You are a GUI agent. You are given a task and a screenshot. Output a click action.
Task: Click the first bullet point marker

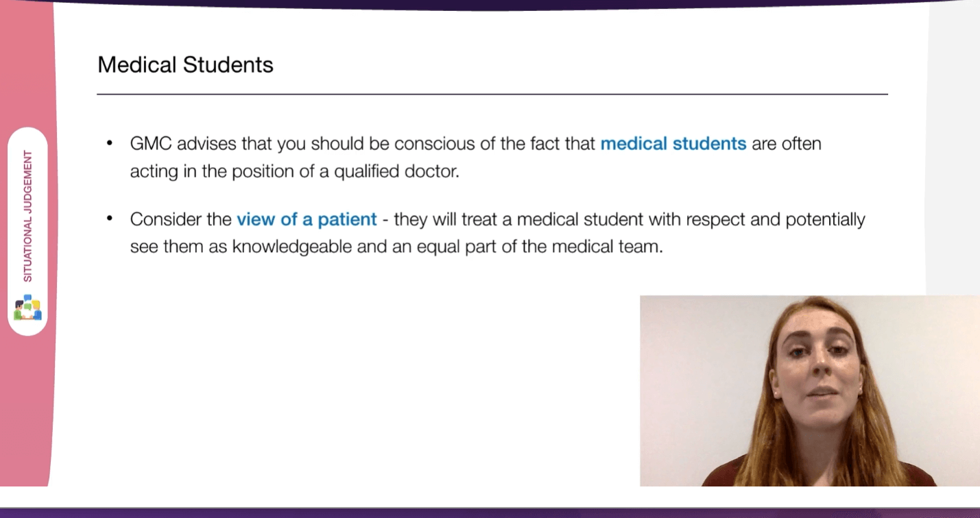coord(110,144)
